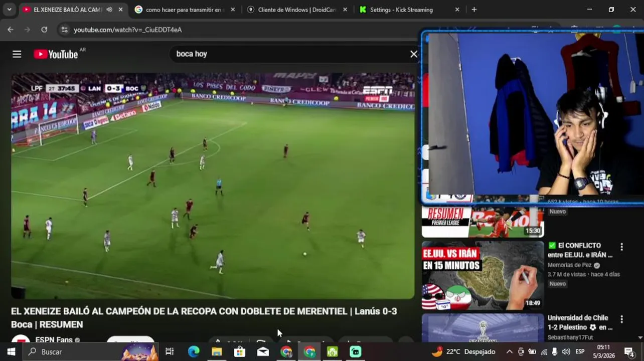Switch to 'Cliente de Windows | DroidCam' tab
The height and width of the screenshot is (361, 644).
pos(296,10)
